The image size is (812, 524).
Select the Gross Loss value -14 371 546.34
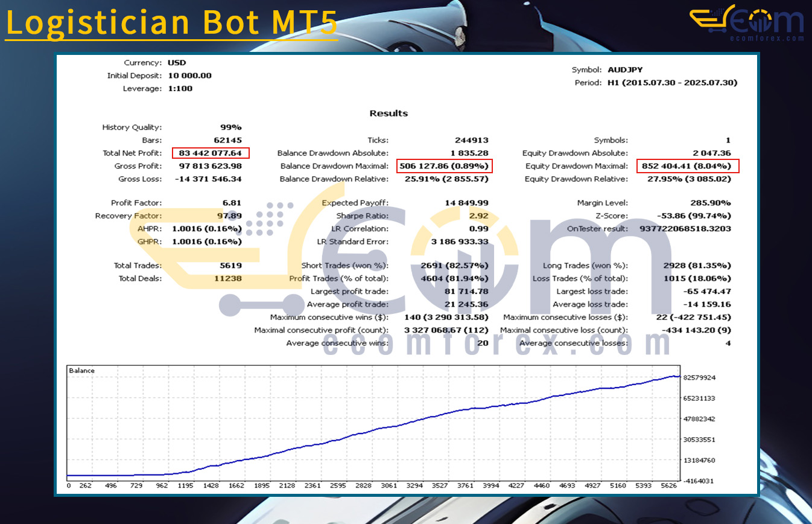pos(208,179)
